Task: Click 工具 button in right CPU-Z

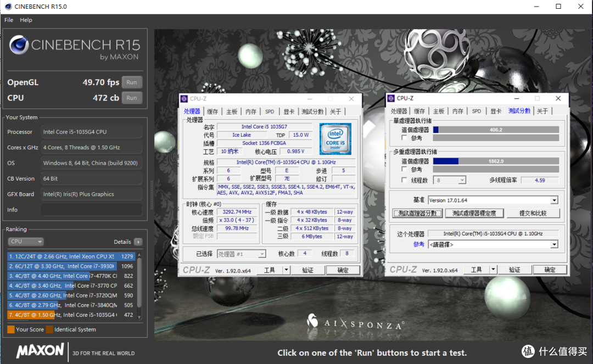Action: click(477, 270)
